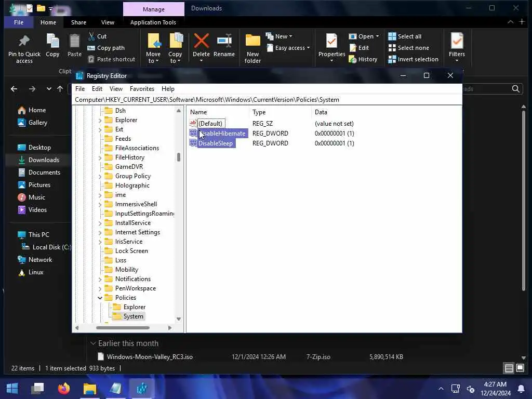This screenshot has height=399, width=532.
Task: Click History in the ribbon
Action: point(363,59)
